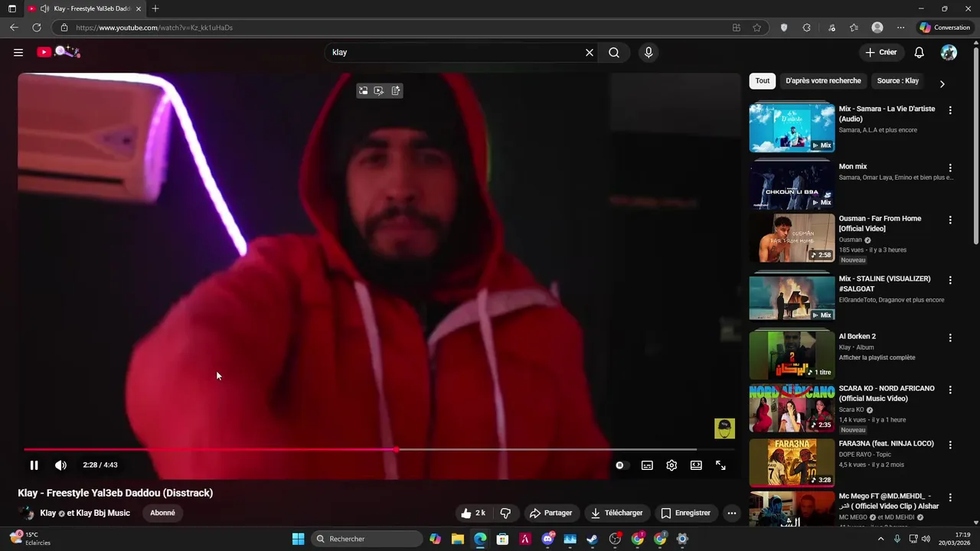Viewport: 980px width, 551px height.
Task: Open the Klay et Klay Bbj Music channel link
Action: pos(85,513)
